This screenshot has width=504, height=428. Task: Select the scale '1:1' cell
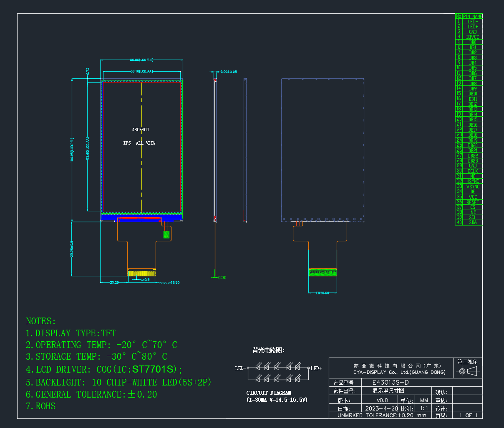tap(424, 408)
